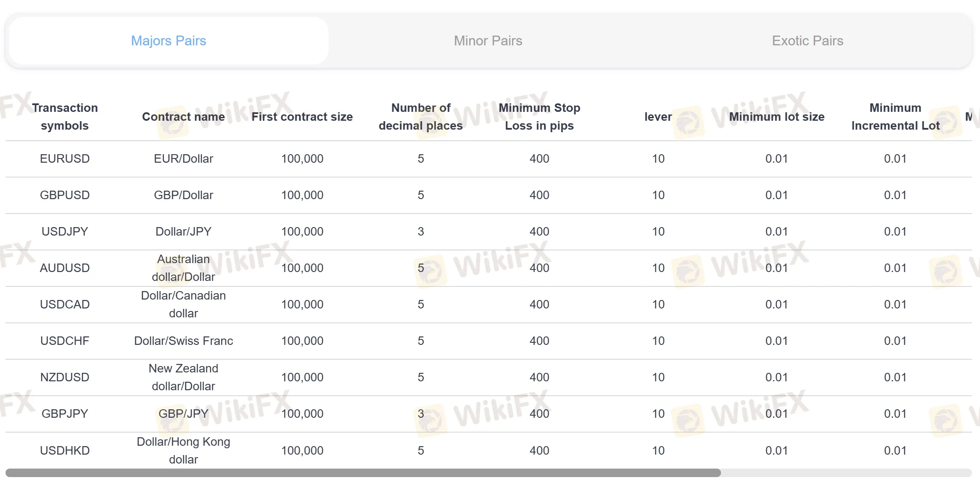
Task: Click the USDJPY row
Action: click(65, 231)
